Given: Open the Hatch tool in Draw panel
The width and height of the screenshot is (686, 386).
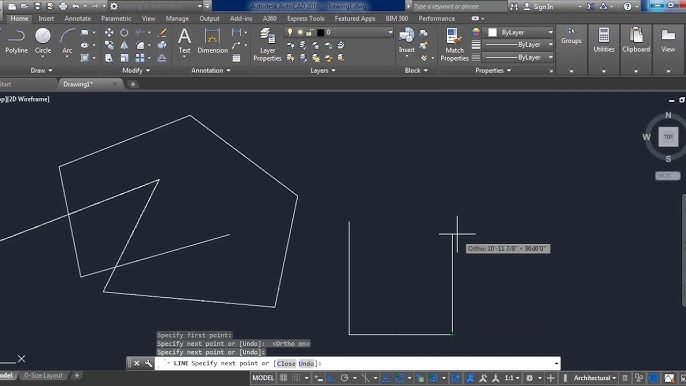Looking at the screenshot, I should click(84, 58).
